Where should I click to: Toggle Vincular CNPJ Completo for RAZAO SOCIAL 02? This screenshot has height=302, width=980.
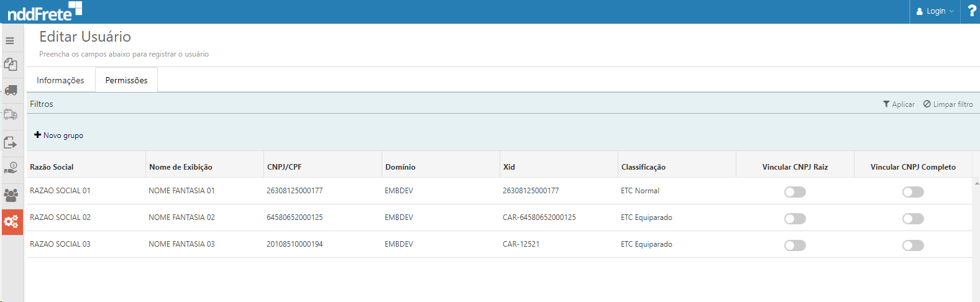tap(913, 219)
